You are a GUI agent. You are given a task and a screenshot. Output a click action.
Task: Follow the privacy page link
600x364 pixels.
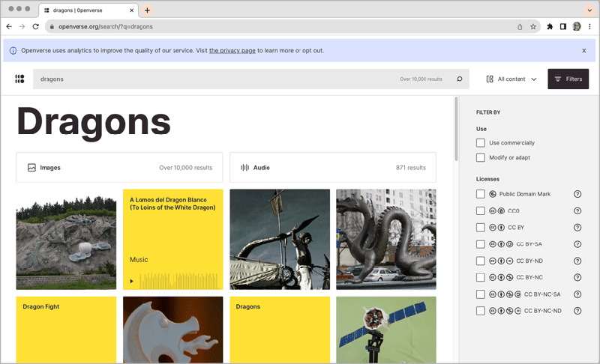pyautogui.click(x=232, y=50)
